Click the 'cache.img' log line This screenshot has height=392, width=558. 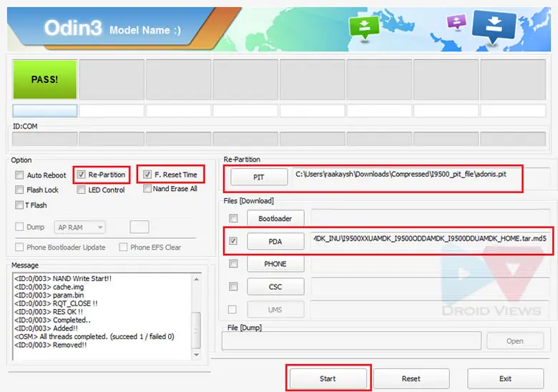tap(49, 287)
